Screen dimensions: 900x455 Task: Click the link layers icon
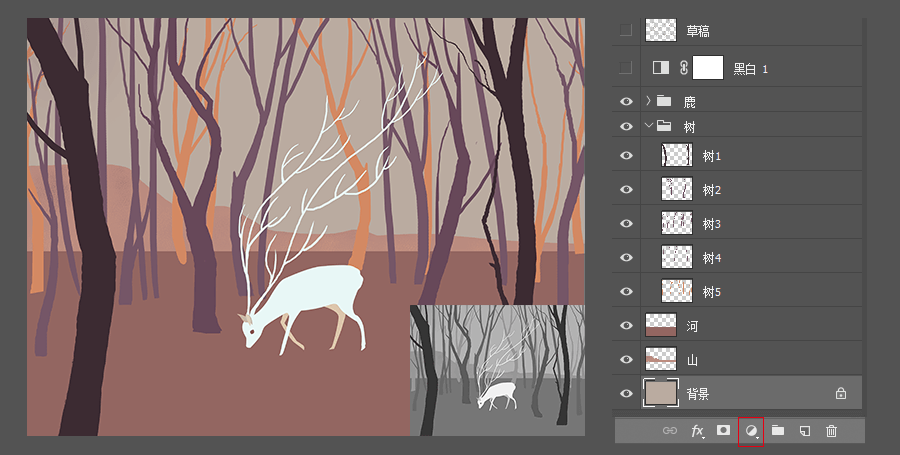(670, 431)
